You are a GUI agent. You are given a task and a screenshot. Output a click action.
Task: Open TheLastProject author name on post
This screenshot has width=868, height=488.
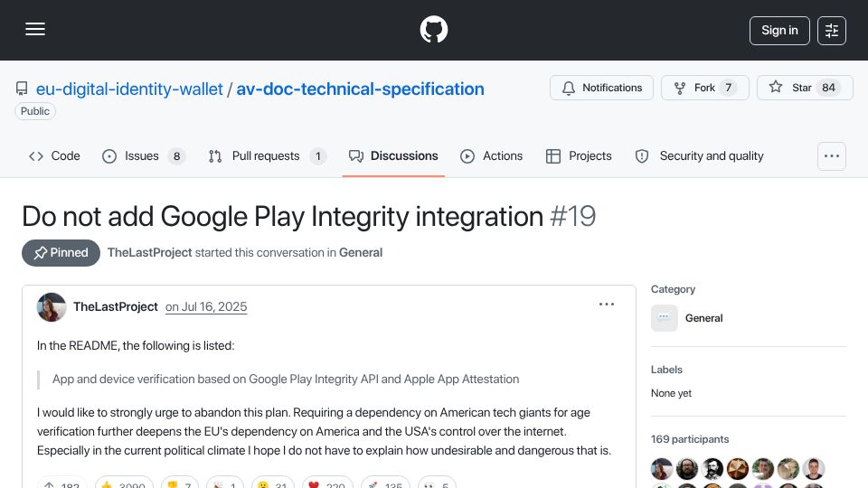(x=116, y=306)
